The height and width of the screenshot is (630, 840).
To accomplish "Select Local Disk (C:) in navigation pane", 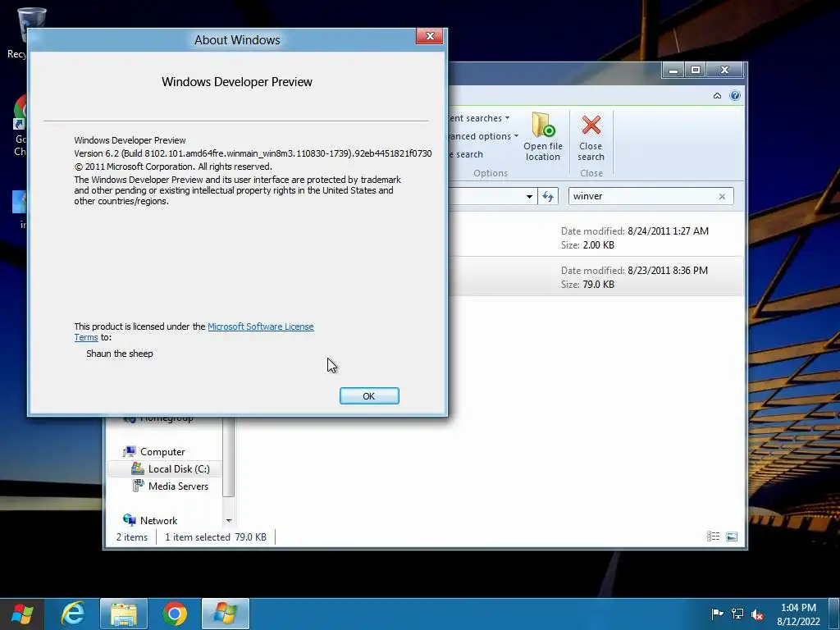I will 178,468.
